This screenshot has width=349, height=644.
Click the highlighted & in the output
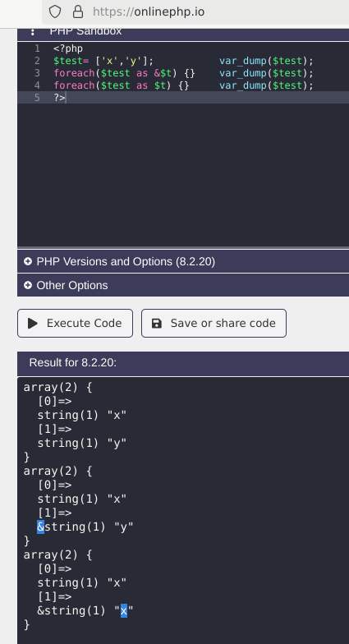tap(40, 527)
